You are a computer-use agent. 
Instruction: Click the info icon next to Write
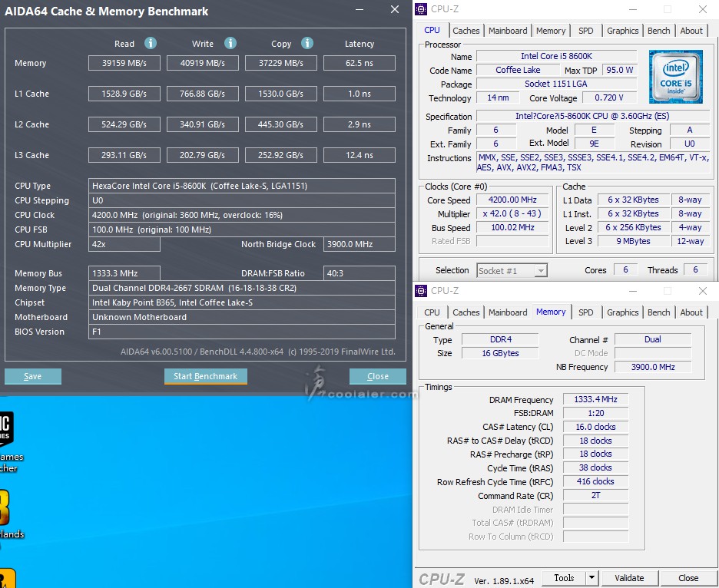pyautogui.click(x=230, y=43)
